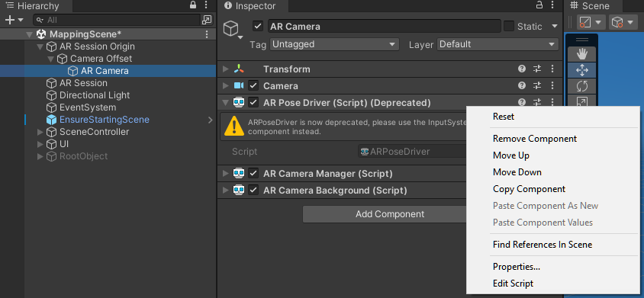644x298 pixels.
Task: Open Transform component three-dot menu
Action: click(x=552, y=69)
